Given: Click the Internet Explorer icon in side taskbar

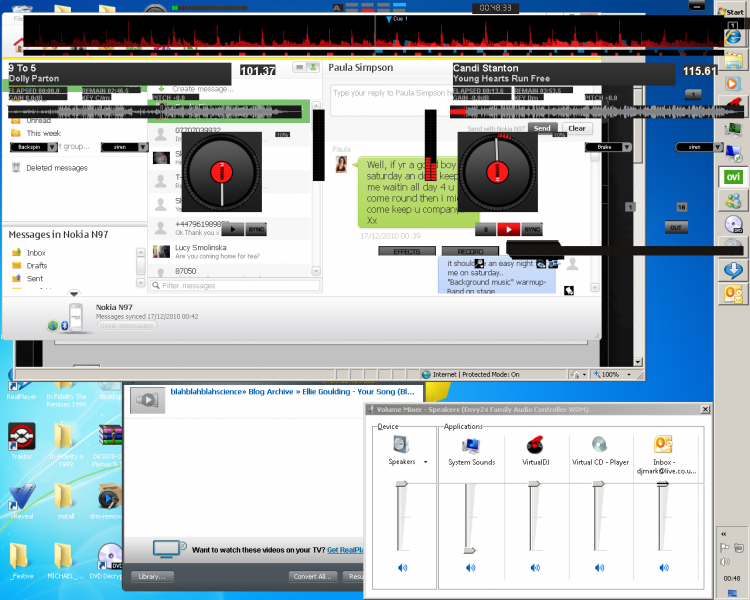Looking at the screenshot, I should click(733, 37).
